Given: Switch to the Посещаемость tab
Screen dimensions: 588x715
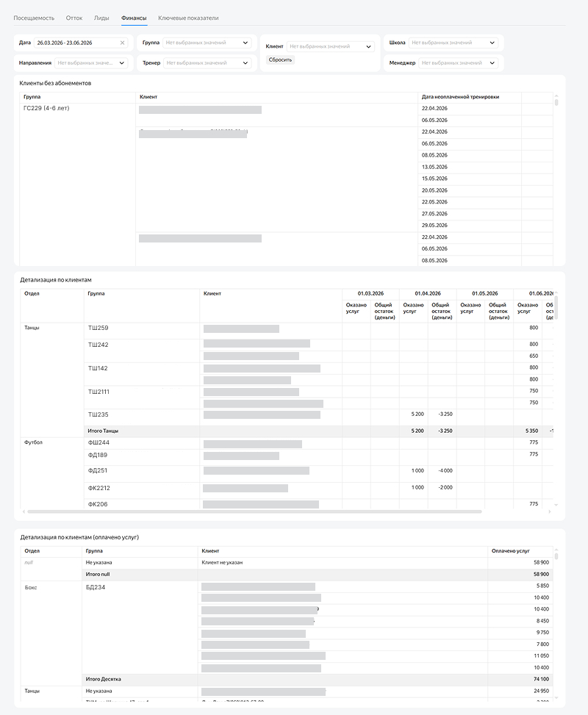Looking at the screenshot, I should (34, 18).
